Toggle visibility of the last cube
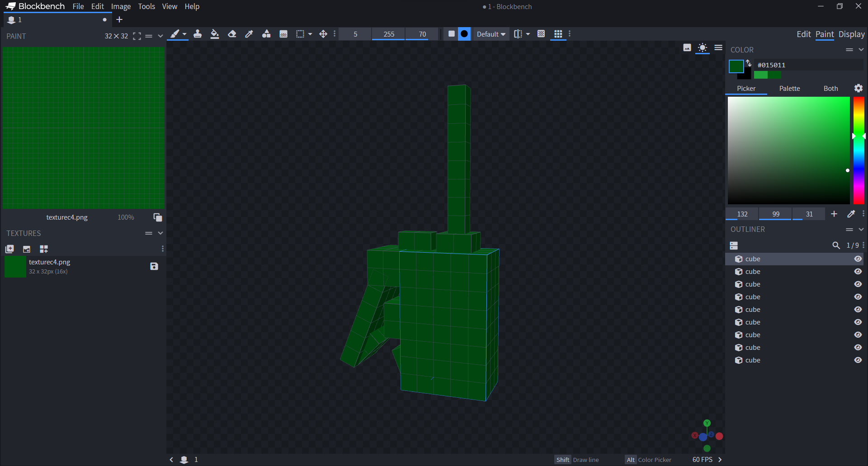868x466 pixels. [x=858, y=360]
